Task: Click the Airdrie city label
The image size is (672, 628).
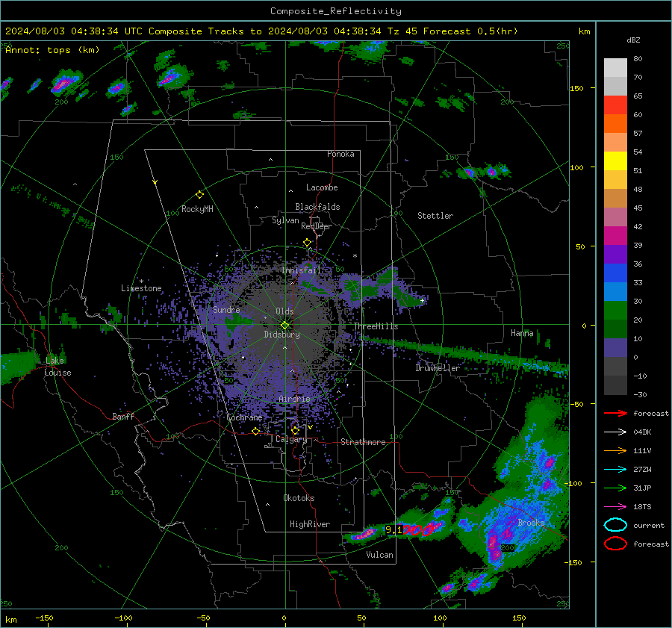Action: [294, 399]
